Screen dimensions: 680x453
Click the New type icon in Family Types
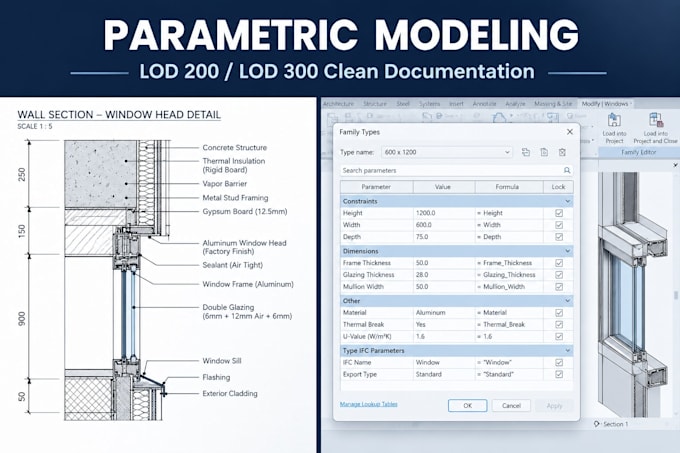[x=544, y=152]
